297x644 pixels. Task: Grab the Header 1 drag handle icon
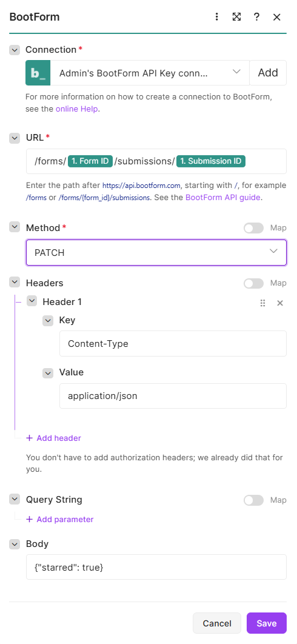(263, 303)
